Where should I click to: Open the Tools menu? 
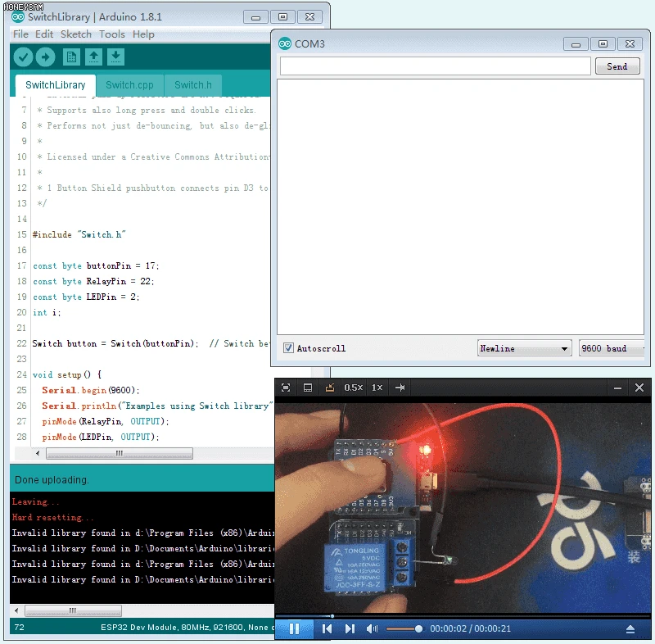tap(112, 34)
